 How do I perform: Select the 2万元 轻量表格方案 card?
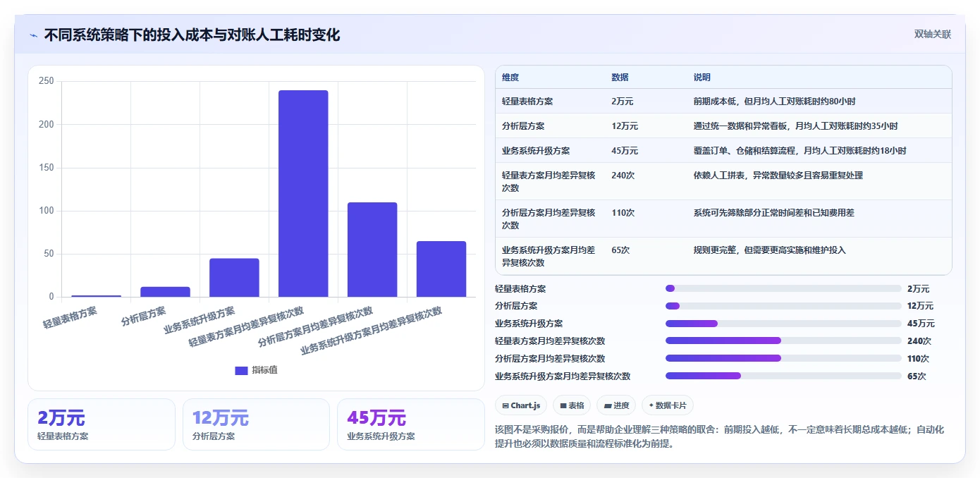(102, 424)
